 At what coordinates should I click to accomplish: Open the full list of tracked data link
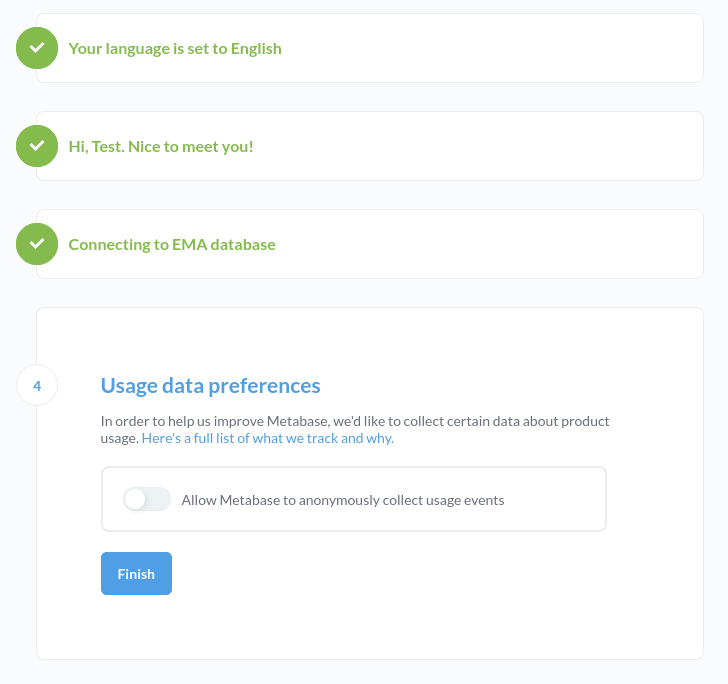(267, 438)
